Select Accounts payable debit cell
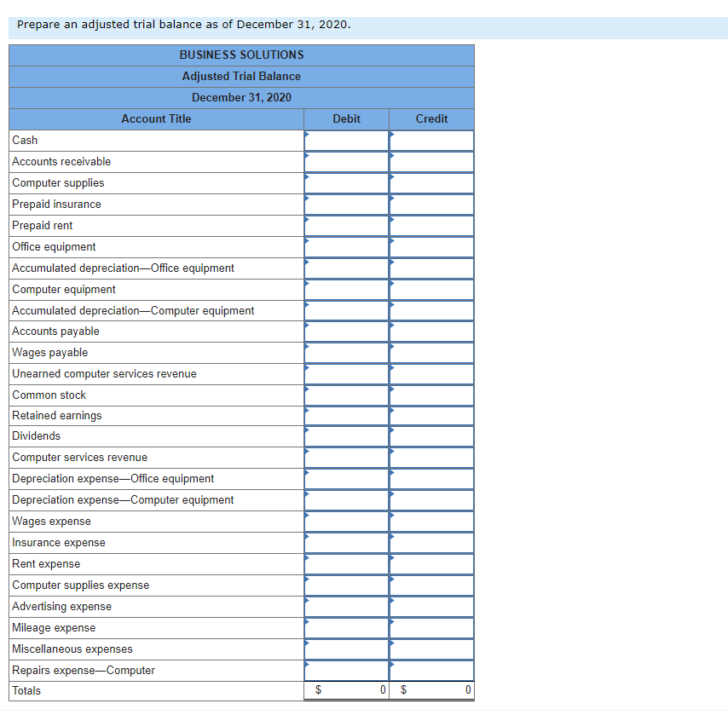Image resolution: width=728 pixels, height=715 pixels. click(x=346, y=332)
